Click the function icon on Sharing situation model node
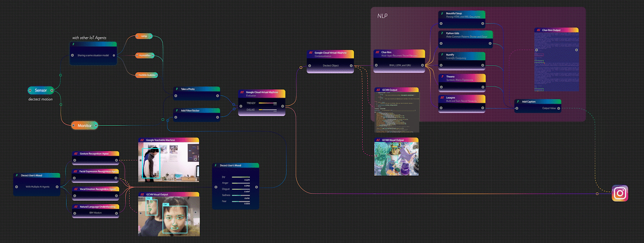The width and height of the screenshot is (644, 243). point(73,44)
